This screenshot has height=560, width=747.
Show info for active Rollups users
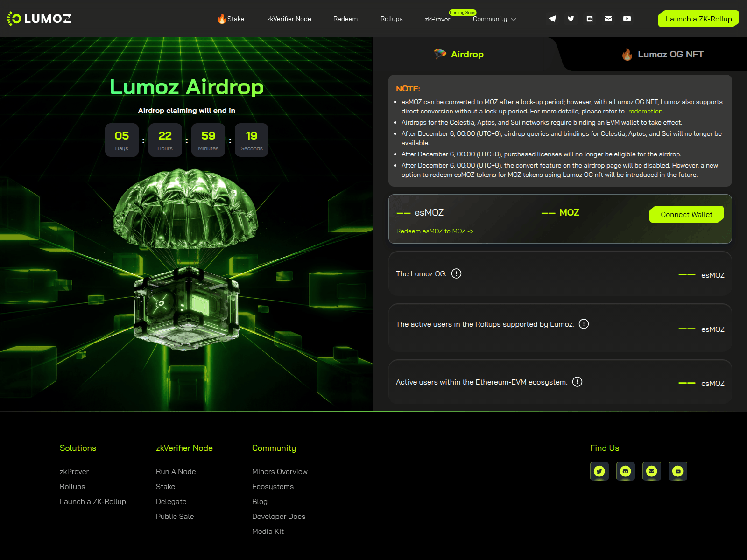pyautogui.click(x=584, y=324)
